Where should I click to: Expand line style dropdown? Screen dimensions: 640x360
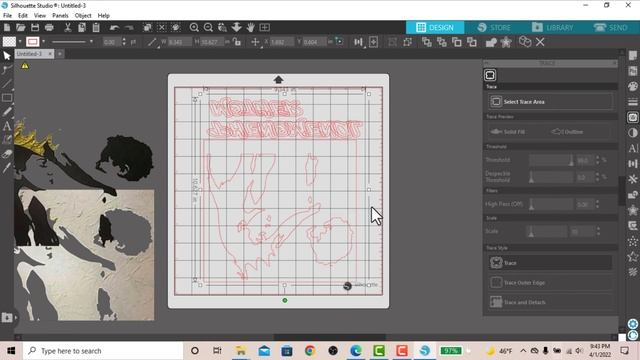91,42
